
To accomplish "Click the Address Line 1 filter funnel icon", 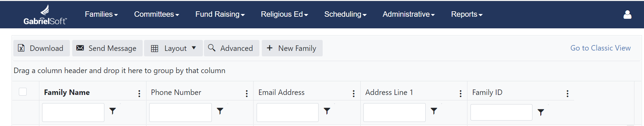I will (434, 111).
